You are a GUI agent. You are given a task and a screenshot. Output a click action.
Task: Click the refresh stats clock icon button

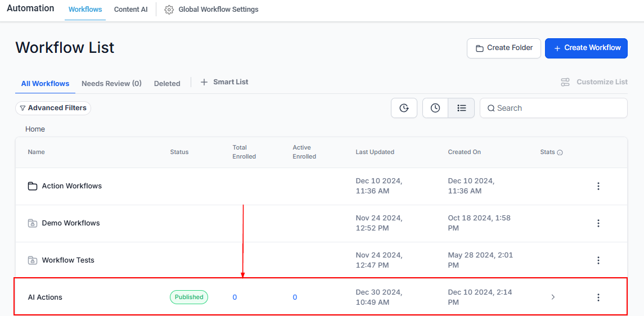pos(404,108)
